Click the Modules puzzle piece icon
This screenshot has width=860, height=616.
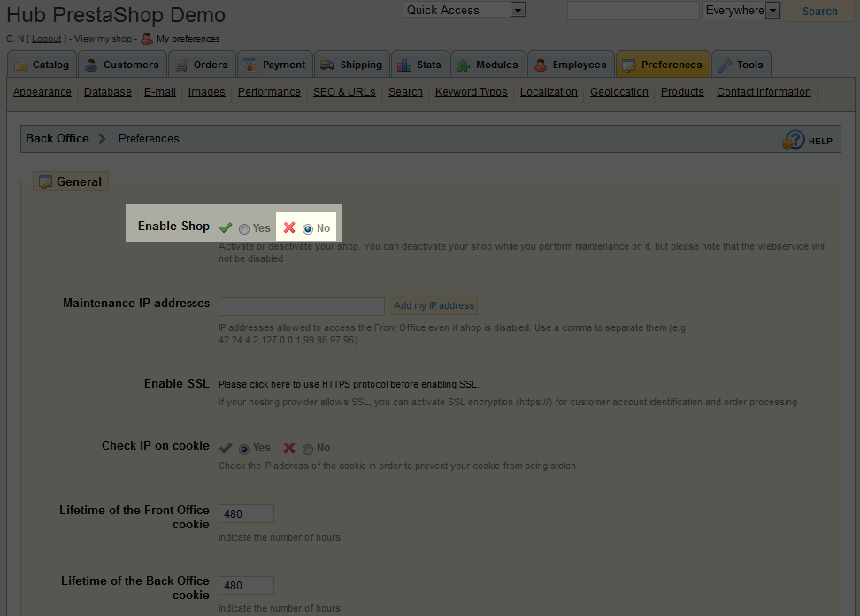tap(464, 65)
